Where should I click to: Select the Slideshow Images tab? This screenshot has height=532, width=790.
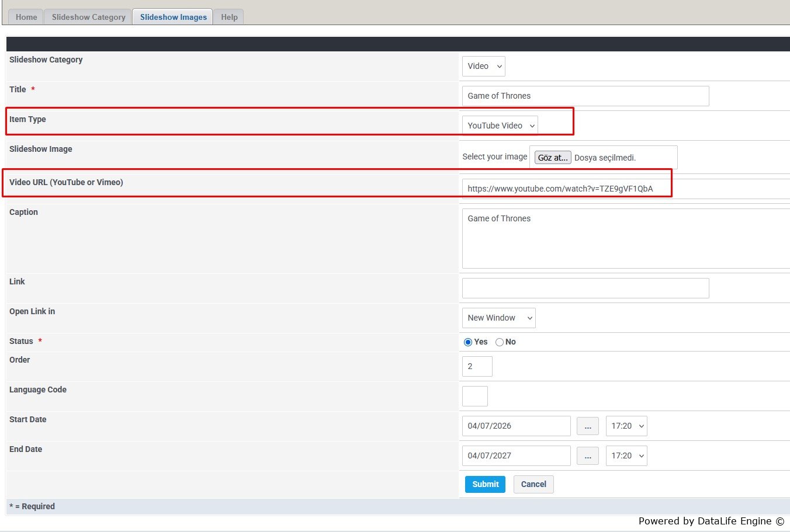coord(173,17)
